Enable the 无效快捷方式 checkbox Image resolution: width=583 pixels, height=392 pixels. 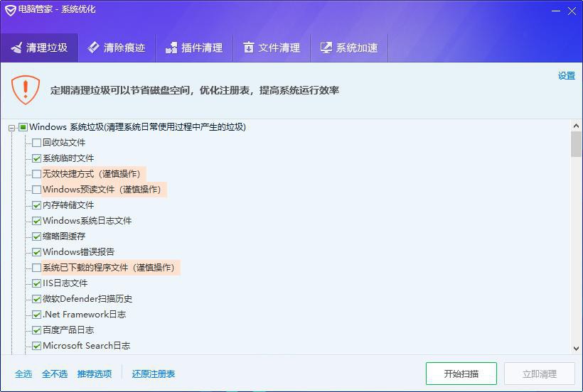point(36,174)
